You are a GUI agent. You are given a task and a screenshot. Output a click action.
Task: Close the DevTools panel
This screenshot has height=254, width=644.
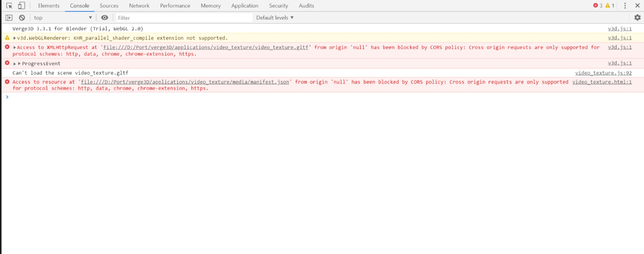[637, 6]
